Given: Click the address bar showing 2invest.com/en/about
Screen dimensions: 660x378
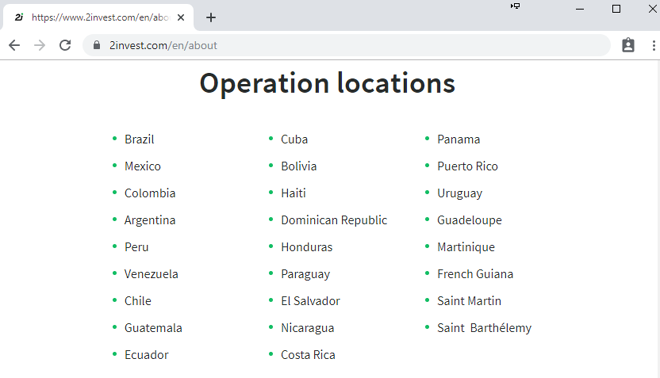Looking at the screenshot, I should click(x=346, y=45).
